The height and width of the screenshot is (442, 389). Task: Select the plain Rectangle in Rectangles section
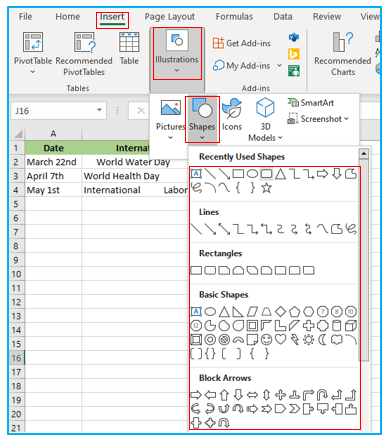[196, 270]
